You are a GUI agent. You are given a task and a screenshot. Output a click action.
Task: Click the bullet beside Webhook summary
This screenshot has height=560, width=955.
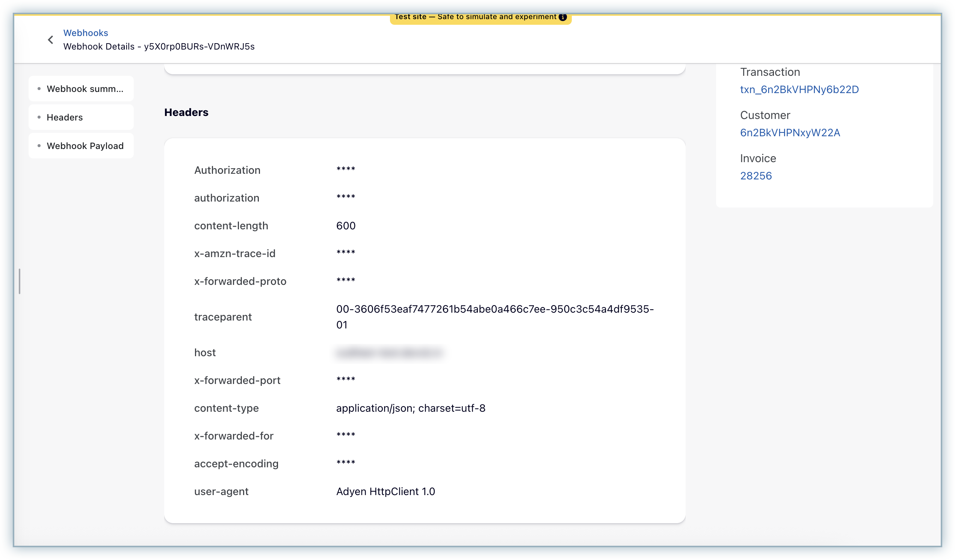(39, 89)
